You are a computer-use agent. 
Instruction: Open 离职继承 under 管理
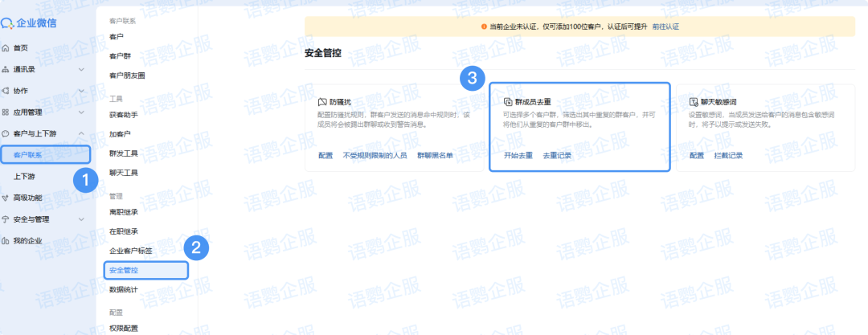coord(125,212)
